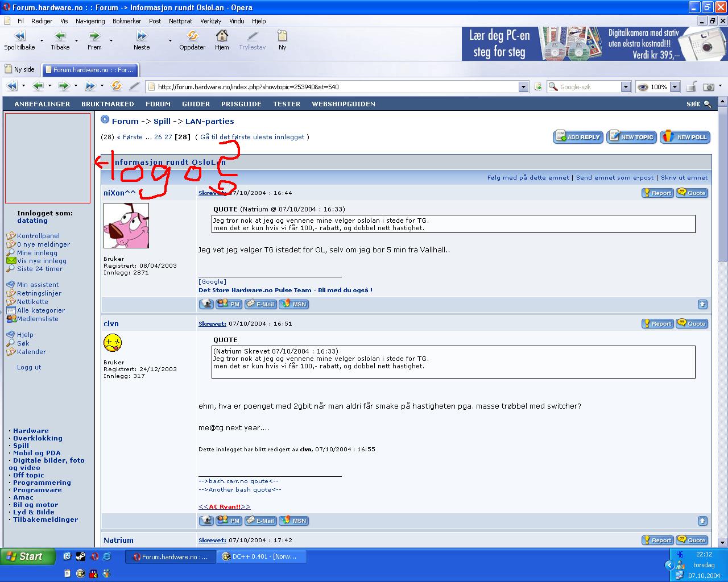Click the PRISGUIDE navigation link
This screenshot has width=728, height=582.
click(241, 104)
